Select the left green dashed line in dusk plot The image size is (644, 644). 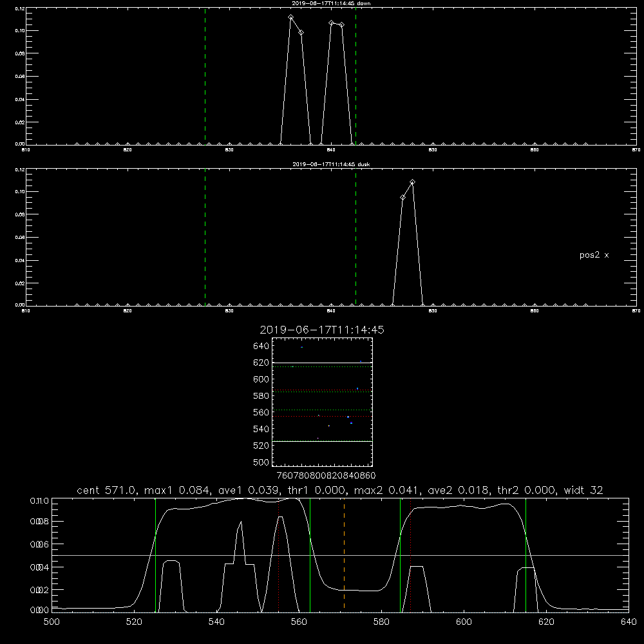coord(205,238)
